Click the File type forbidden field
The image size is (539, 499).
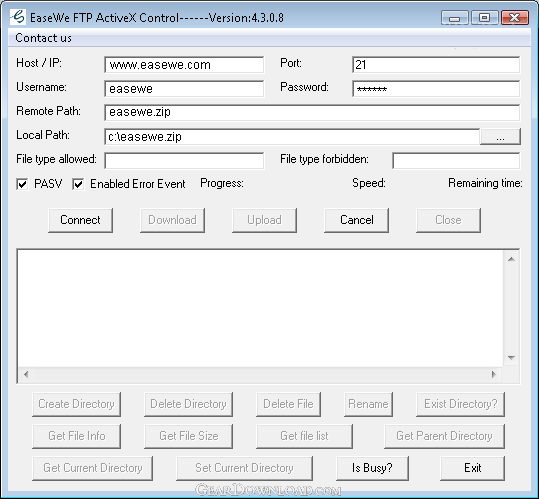[456, 161]
